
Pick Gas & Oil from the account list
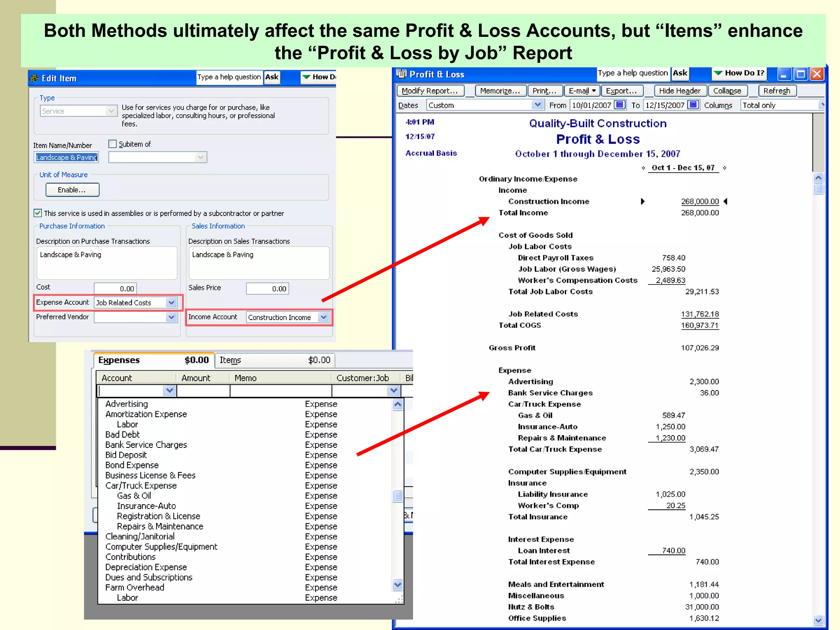coord(134,496)
